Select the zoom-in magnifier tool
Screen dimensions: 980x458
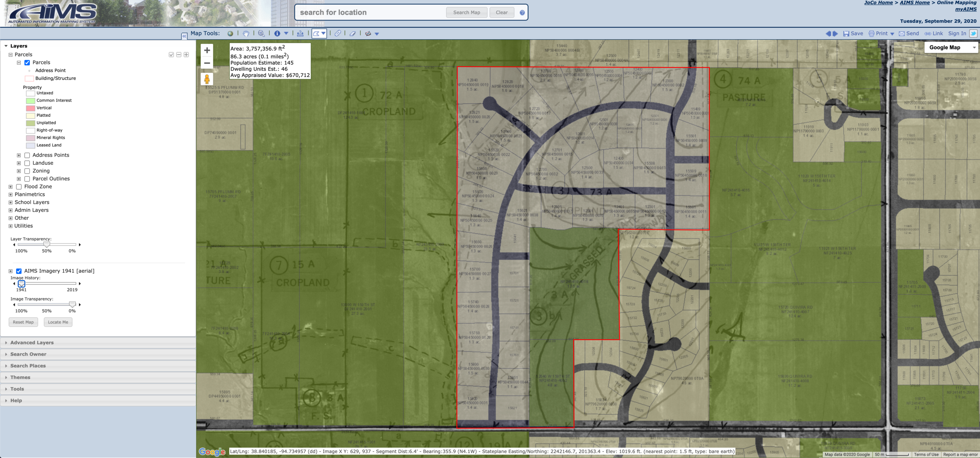pyautogui.click(x=261, y=34)
